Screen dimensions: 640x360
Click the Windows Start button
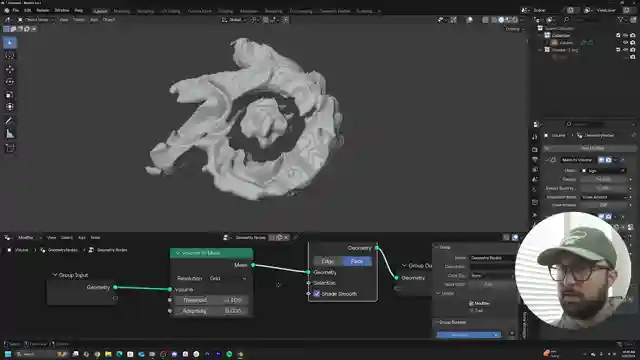pyautogui.click(x=8, y=354)
